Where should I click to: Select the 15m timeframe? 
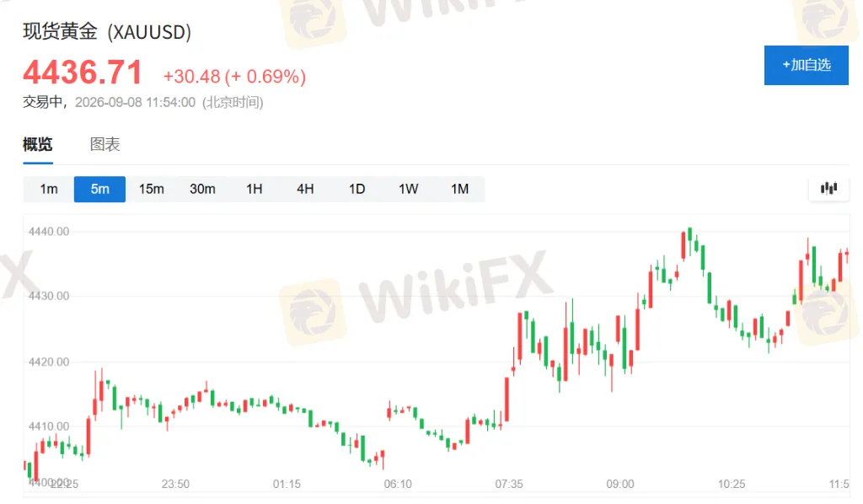click(152, 190)
